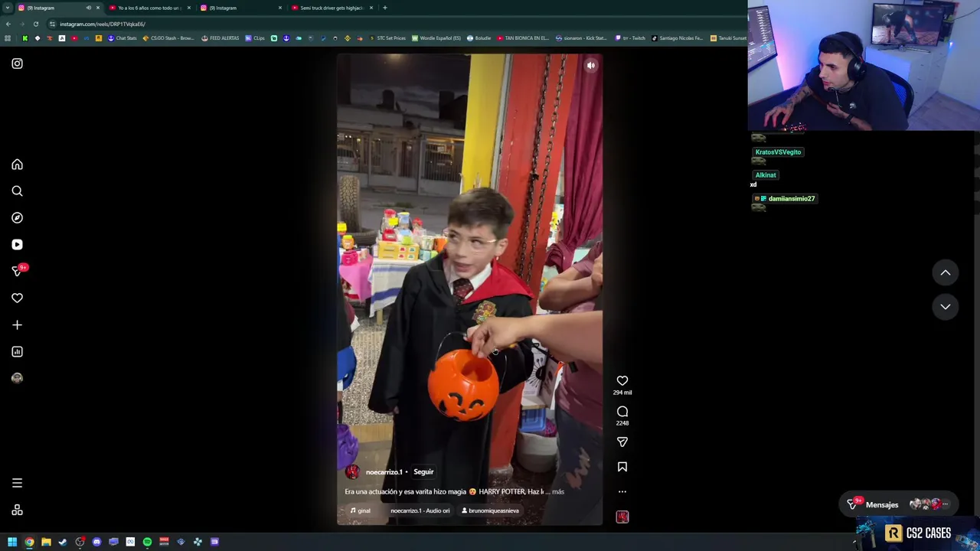Click the Instagram logo in the sidebar

coord(17,64)
